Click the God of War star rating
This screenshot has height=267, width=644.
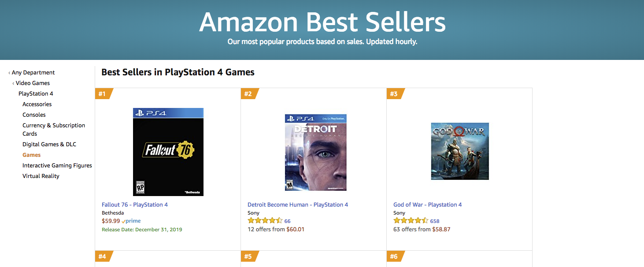(411, 221)
